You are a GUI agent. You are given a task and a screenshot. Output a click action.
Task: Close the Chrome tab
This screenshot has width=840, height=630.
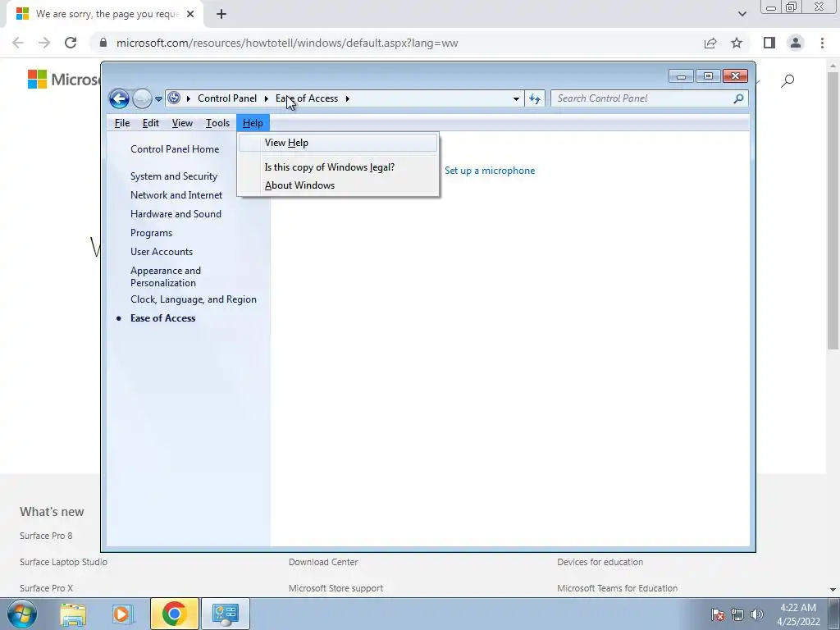[190, 15]
